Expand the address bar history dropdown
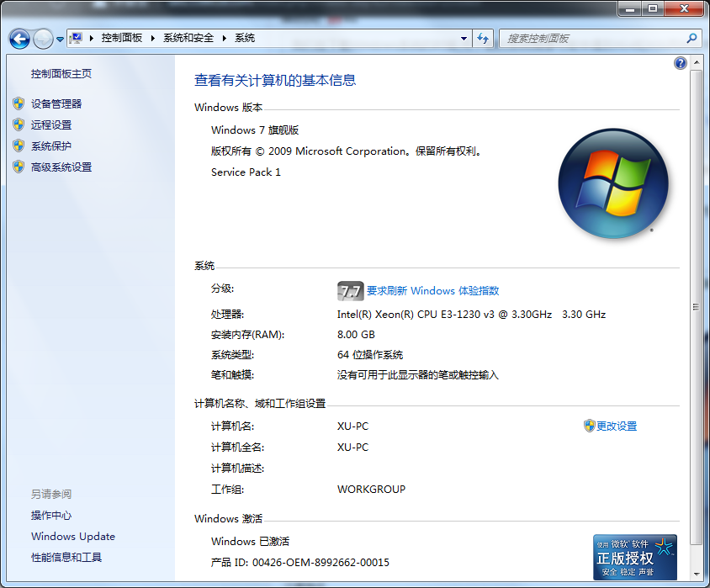 point(464,38)
